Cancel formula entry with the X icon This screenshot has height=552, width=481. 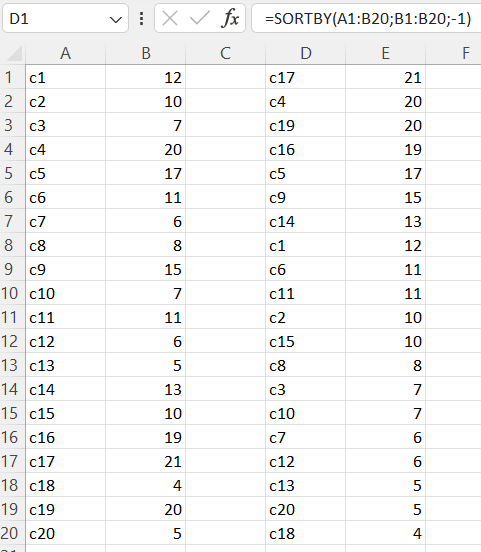coord(170,18)
